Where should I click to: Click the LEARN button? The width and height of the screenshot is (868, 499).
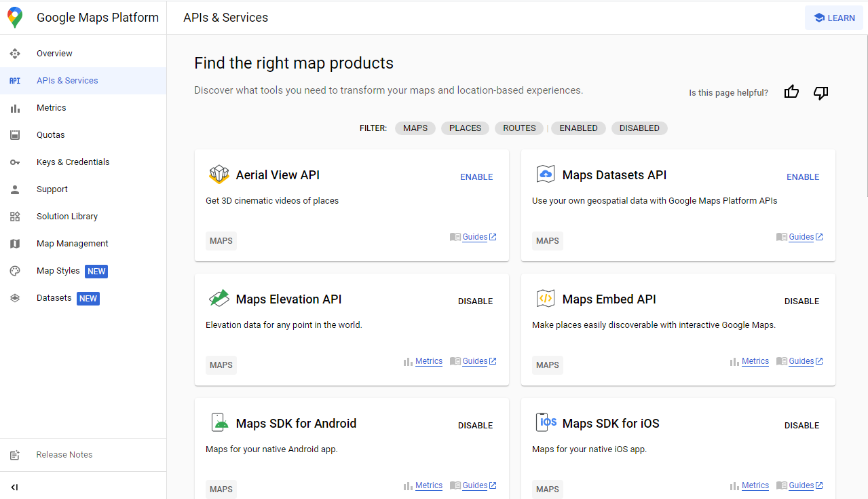[833, 18]
